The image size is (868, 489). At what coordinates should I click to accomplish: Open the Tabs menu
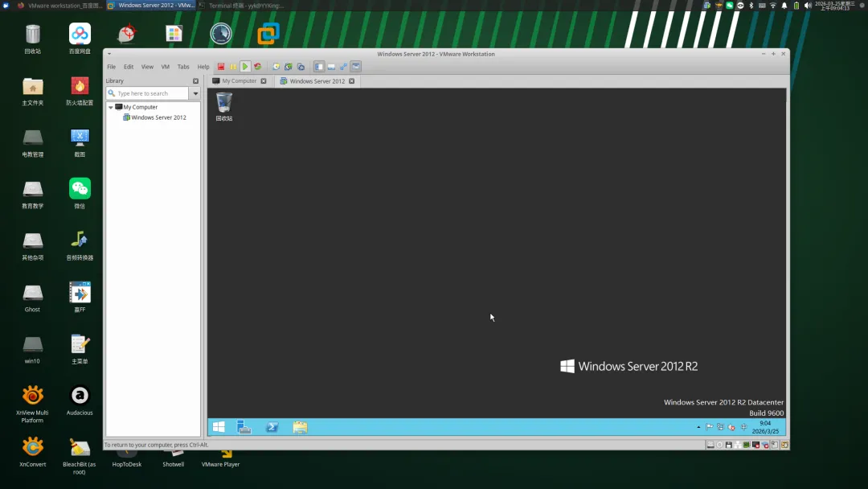[x=183, y=67]
